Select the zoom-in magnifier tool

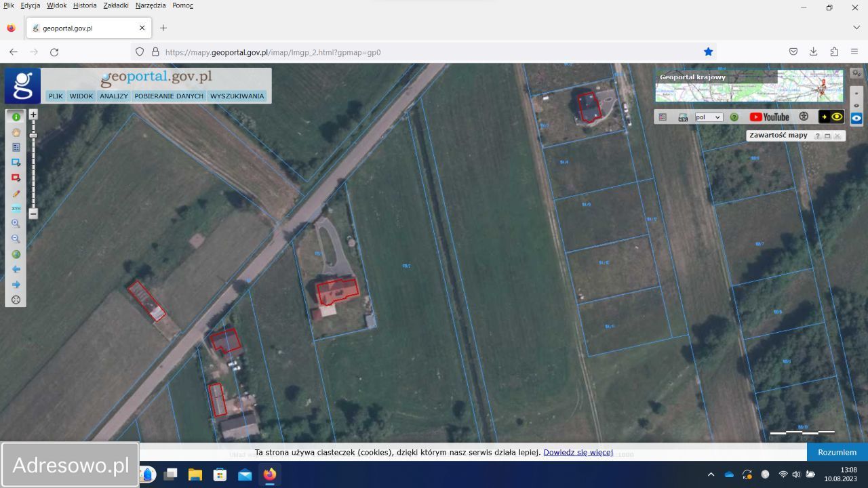16,224
